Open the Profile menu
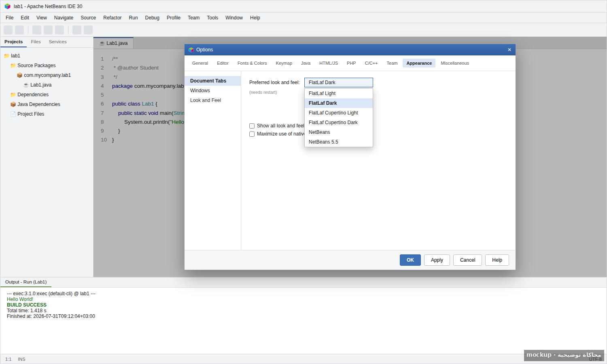 [174, 18]
